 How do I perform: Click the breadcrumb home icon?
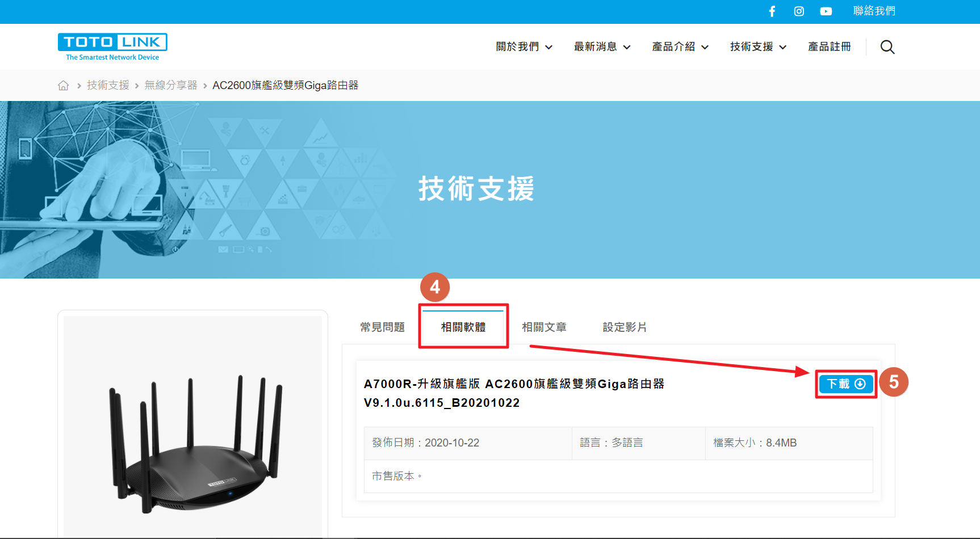[x=63, y=85]
